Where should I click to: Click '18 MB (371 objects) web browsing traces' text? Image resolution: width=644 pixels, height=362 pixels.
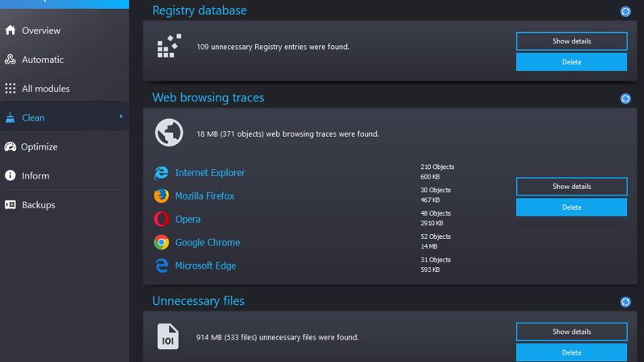point(287,134)
